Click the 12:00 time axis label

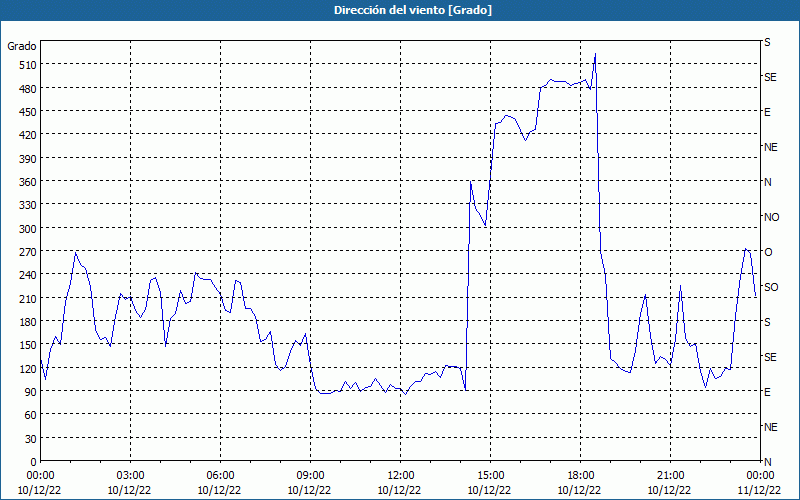coord(401,475)
